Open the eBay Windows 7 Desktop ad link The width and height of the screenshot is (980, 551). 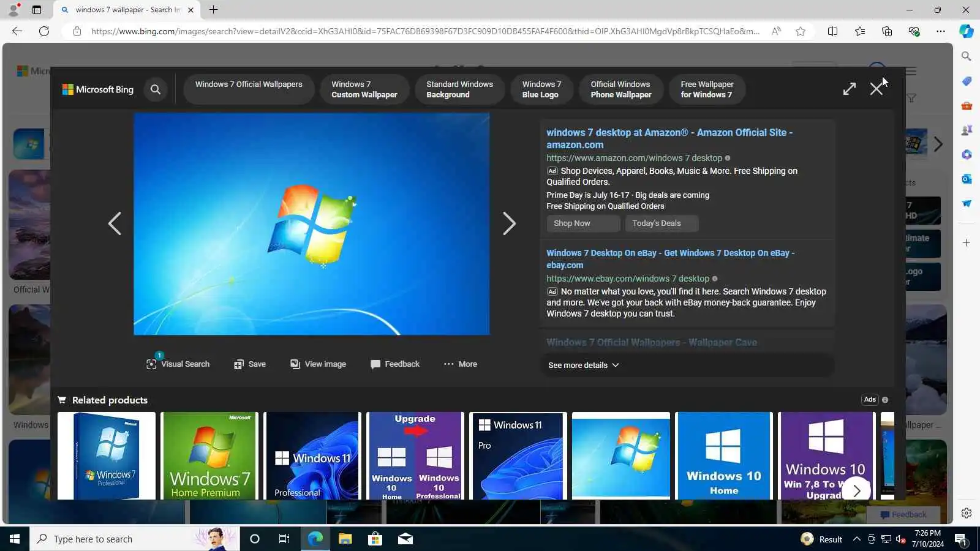tap(670, 259)
